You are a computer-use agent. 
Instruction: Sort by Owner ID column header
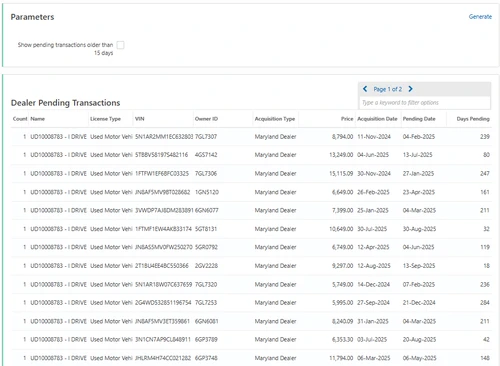click(x=206, y=119)
